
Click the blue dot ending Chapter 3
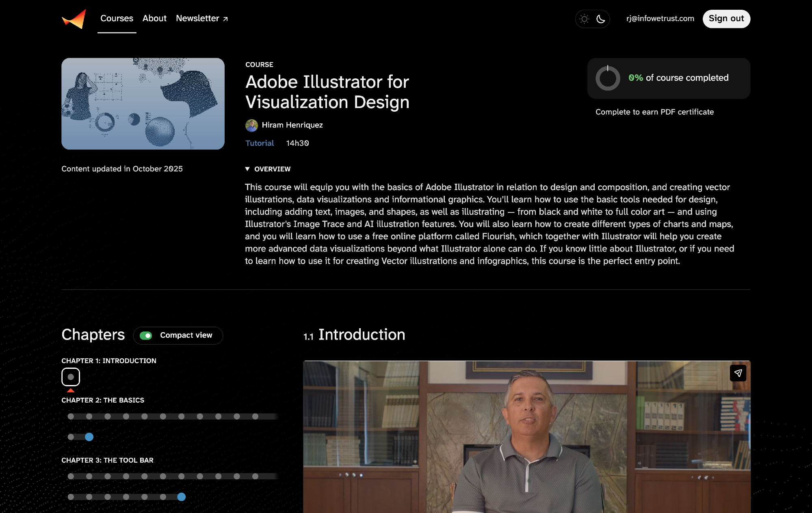[x=182, y=497]
